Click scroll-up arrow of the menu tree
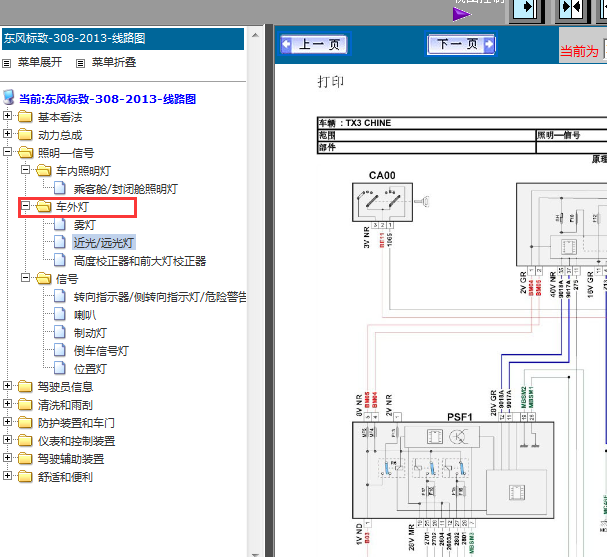This screenshot has height=557, width=607. pos(255,35)
